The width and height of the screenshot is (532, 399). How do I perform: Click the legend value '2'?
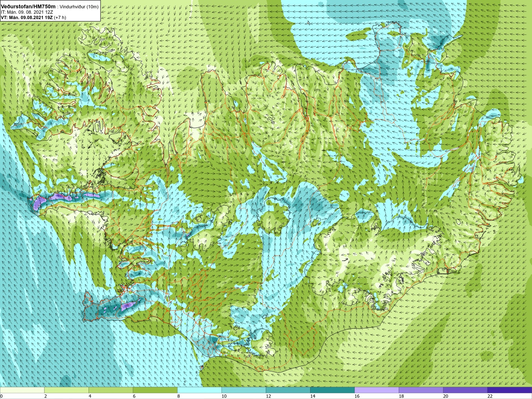tap(46, 396)
